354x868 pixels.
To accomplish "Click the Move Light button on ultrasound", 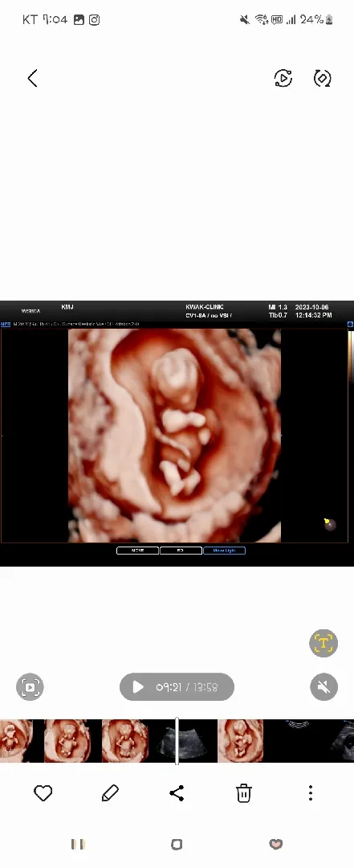I will [224, 551].
